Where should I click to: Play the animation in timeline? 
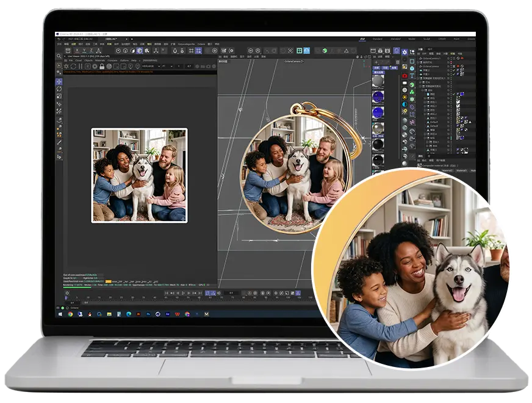(183, 293)
